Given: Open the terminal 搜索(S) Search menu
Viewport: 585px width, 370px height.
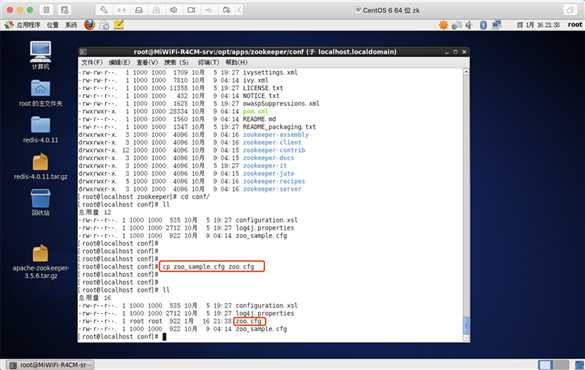Looking at the screenshot, I should click(176, 62).
